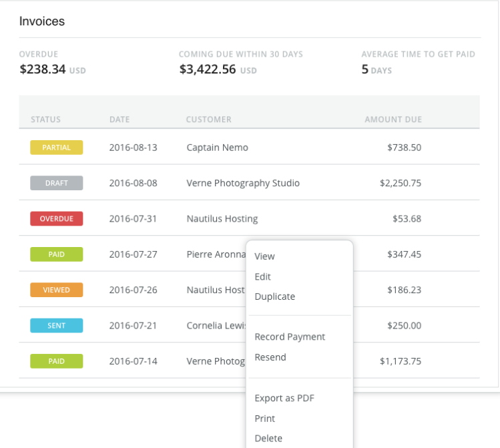Image resolution: width=500 pixels, height=448 pixels.
Task: Select Record Payment menu option
Action: coord(290,337)
